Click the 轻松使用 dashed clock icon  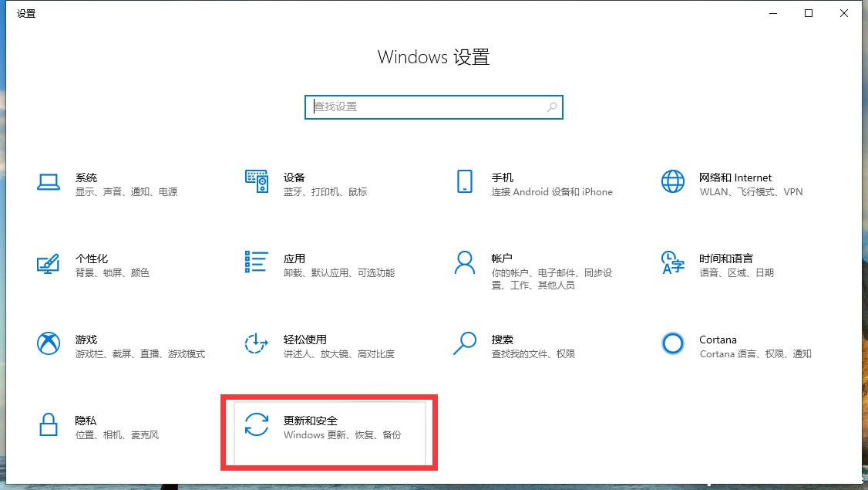[x=256, y=343]
